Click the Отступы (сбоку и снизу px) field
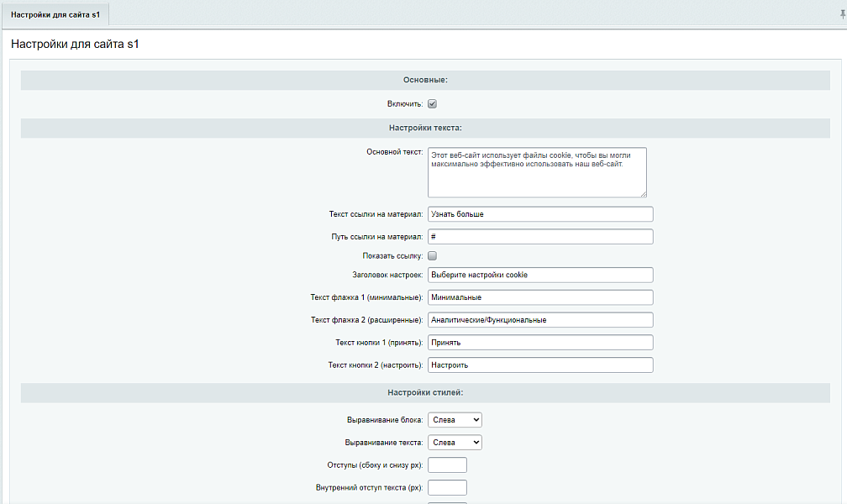Image resolution: width=847 pixels, height=504 pixels. 447,465
